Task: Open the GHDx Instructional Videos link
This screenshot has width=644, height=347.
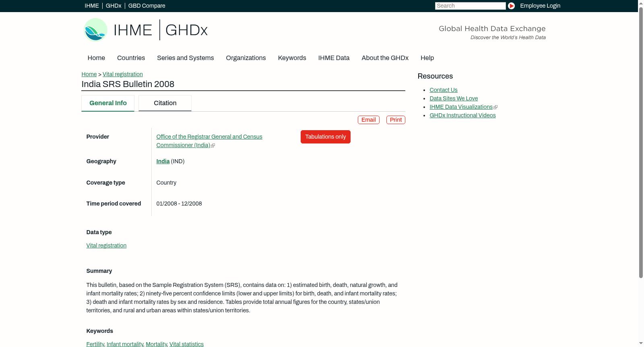Action: coord(462,115)
